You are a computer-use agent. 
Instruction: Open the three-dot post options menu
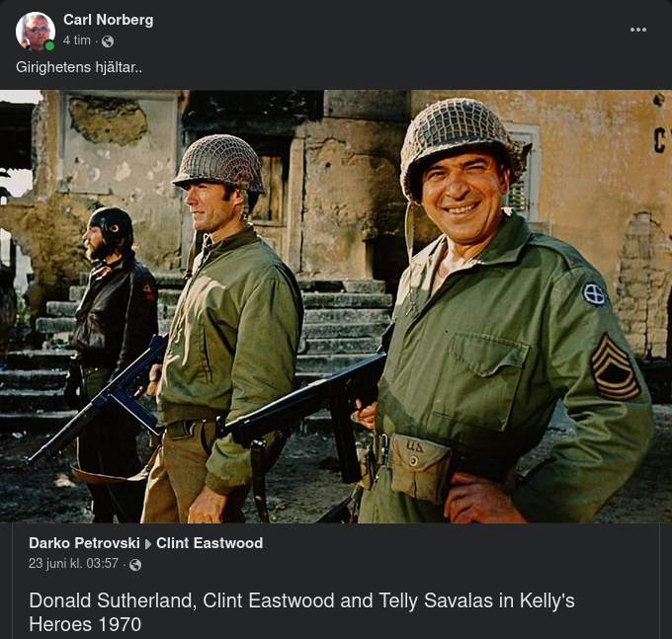[x=638, y=30]
